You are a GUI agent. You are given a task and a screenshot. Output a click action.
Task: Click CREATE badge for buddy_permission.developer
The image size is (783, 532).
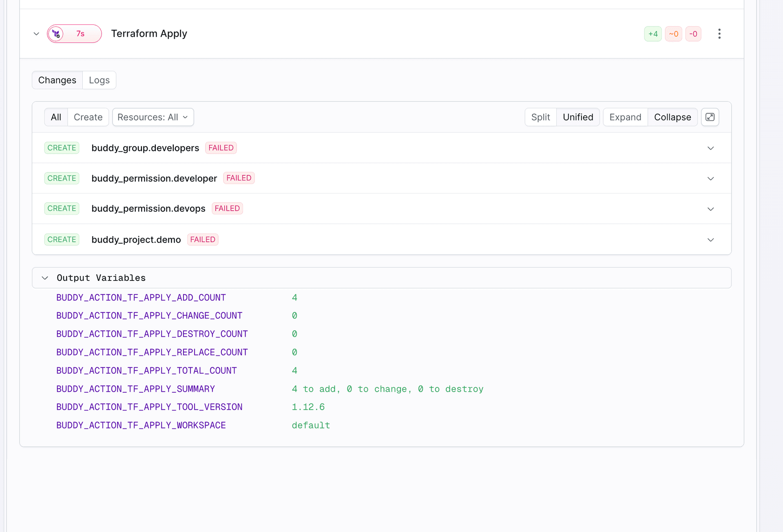click(62, 179)
